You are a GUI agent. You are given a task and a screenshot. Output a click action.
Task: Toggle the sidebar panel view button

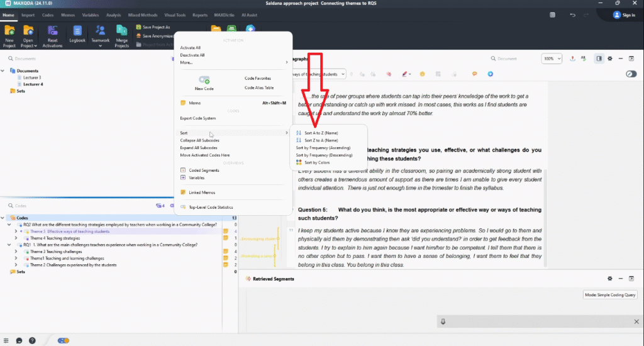tap(599, 59)
